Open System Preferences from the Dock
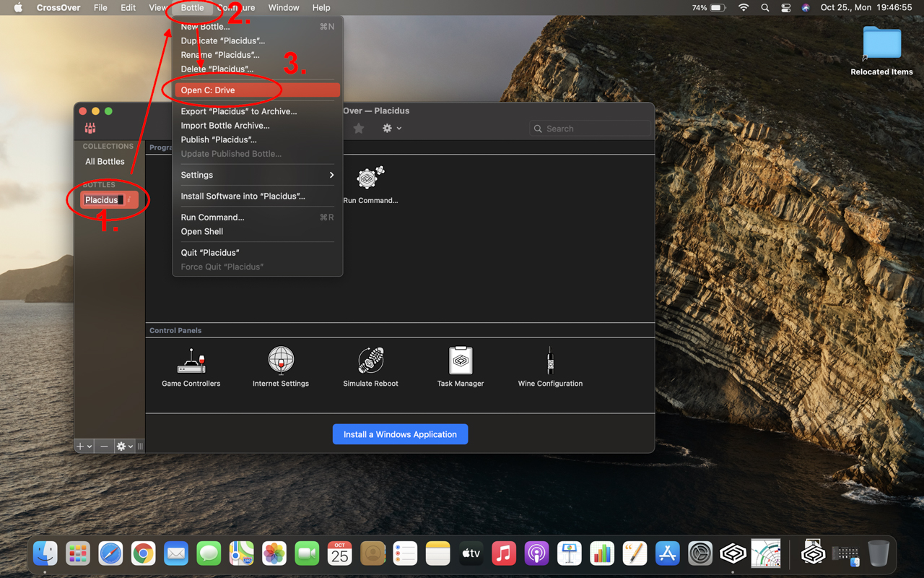 tap(700, 554)
